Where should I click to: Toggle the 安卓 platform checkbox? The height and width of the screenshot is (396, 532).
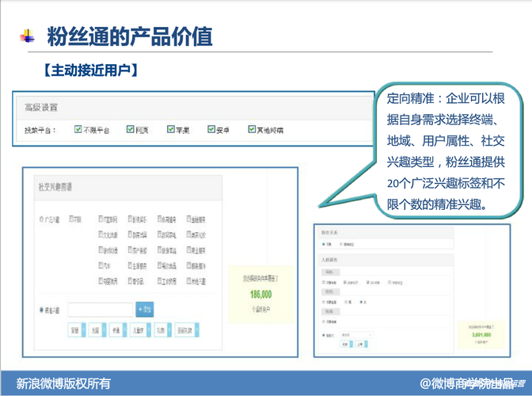click(211, 129)
